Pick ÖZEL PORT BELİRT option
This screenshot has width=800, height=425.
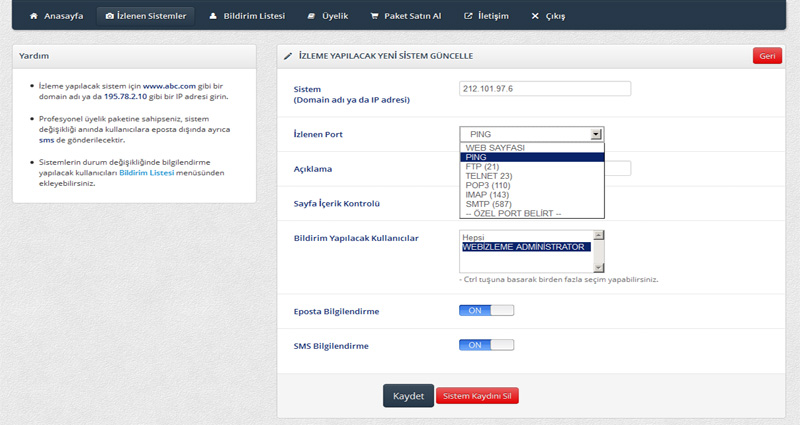pyautogui.click(x=513, y=213)
